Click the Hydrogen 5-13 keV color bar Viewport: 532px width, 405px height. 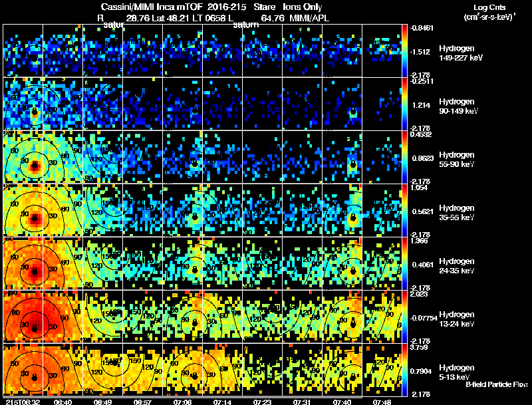(x=404, y=370)
